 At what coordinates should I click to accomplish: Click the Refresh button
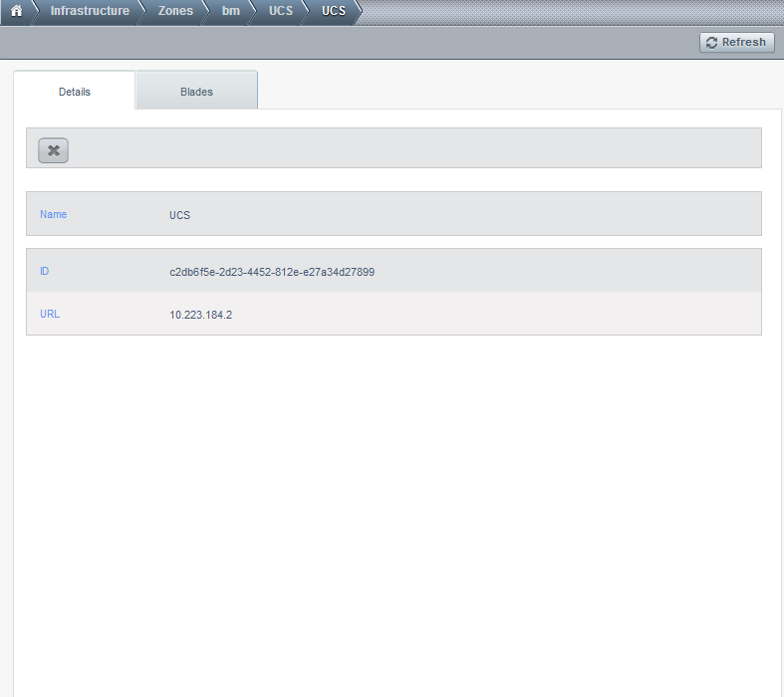coord(736,43)
